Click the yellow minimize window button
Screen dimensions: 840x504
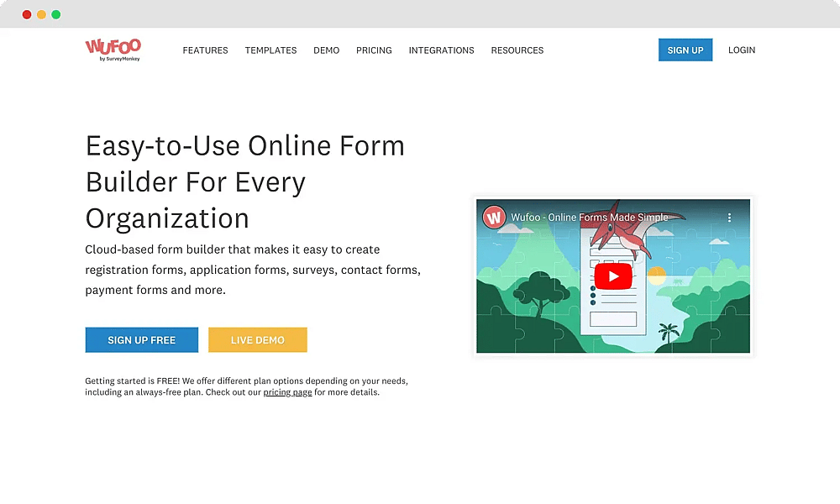tap(41, 14)
